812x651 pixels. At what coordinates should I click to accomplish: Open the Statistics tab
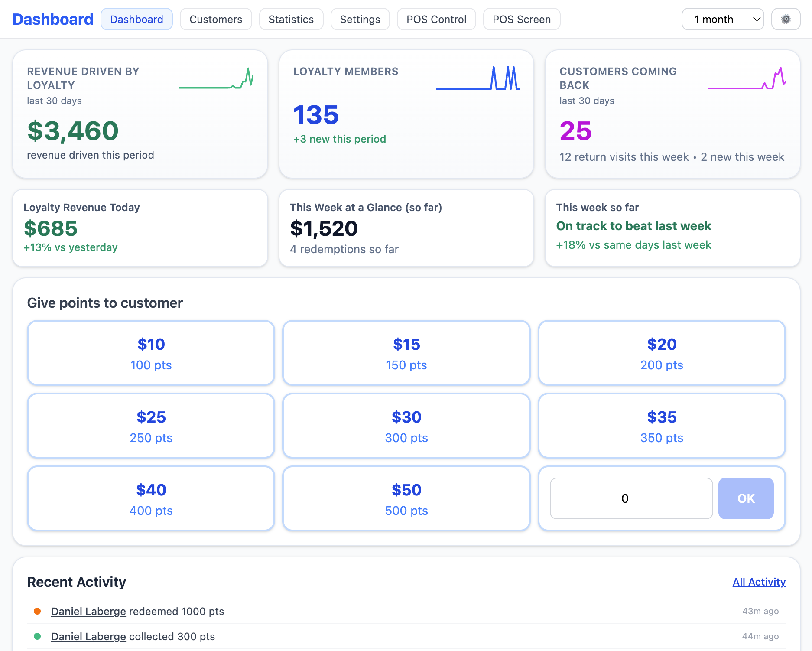tap(291, 19)
